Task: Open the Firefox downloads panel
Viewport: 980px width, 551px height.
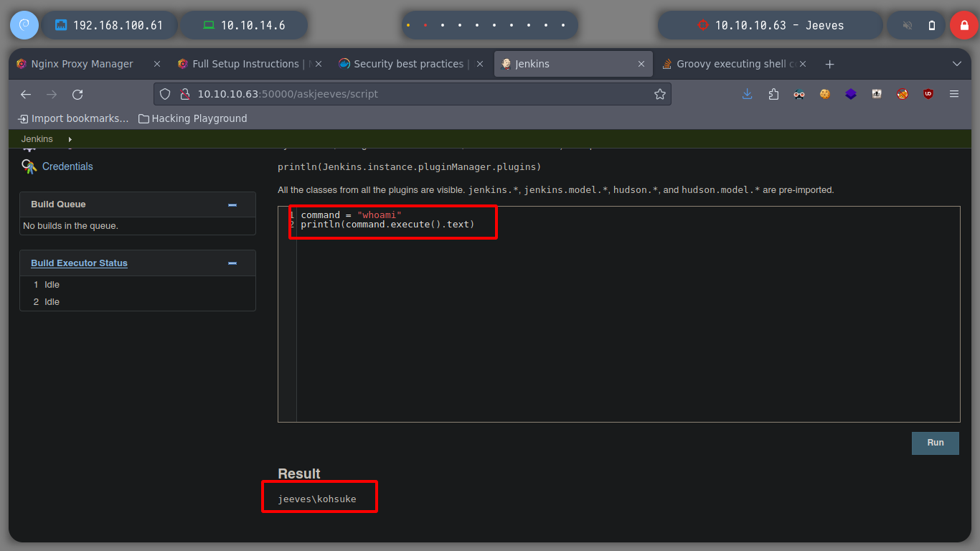Action: pyautogui.click(x=747, y=94)
